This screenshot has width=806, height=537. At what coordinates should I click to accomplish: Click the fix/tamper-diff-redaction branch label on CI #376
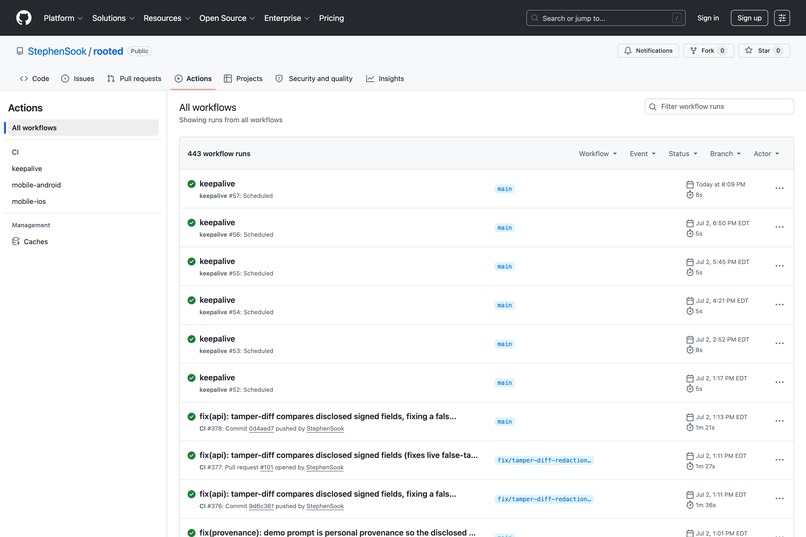[x=544, y=499]
